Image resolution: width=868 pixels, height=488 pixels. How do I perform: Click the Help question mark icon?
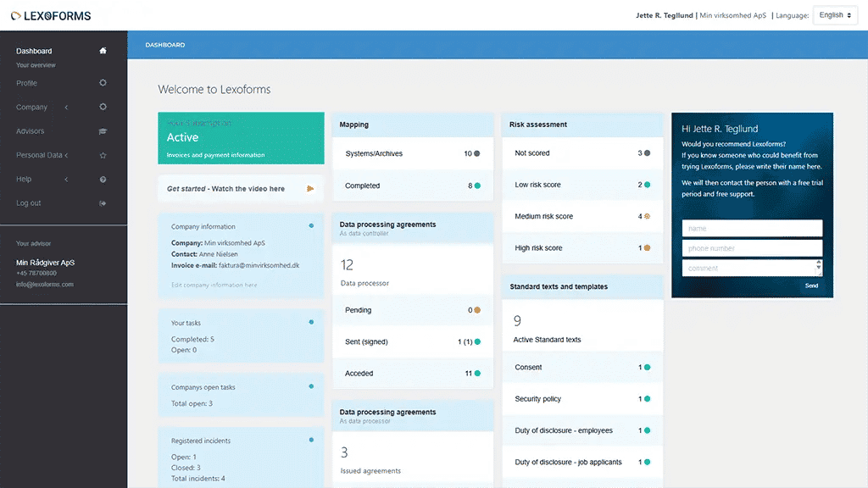pyautogui.click(x=103, y=180)
